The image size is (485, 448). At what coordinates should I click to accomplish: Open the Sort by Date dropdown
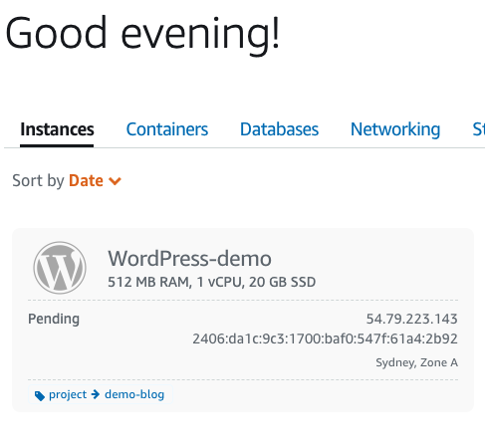pyautogui.click(x=95, y=181)
